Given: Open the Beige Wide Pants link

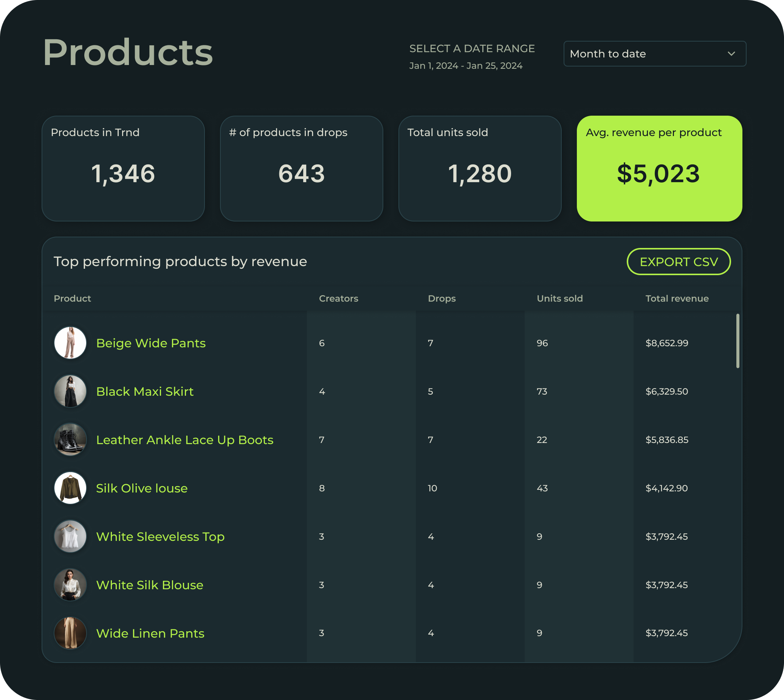Looking at the screenshot, I should 151,343.
